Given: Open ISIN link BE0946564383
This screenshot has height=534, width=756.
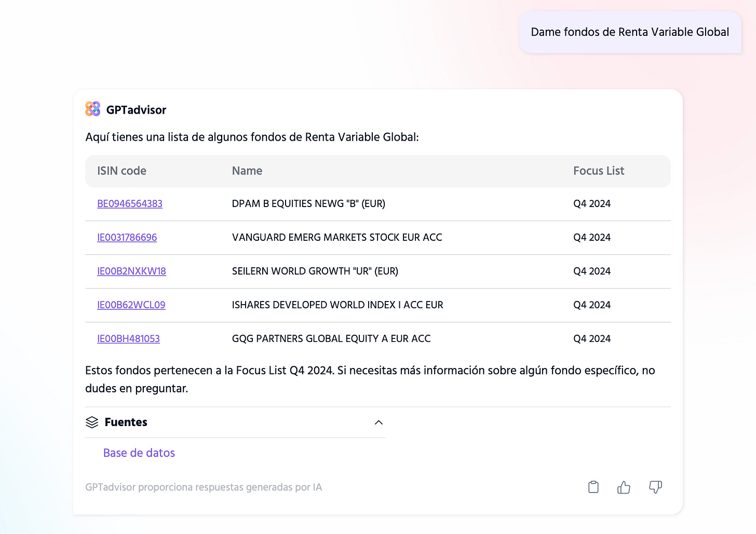Looking at the screenshot, I should pos(130,203).
